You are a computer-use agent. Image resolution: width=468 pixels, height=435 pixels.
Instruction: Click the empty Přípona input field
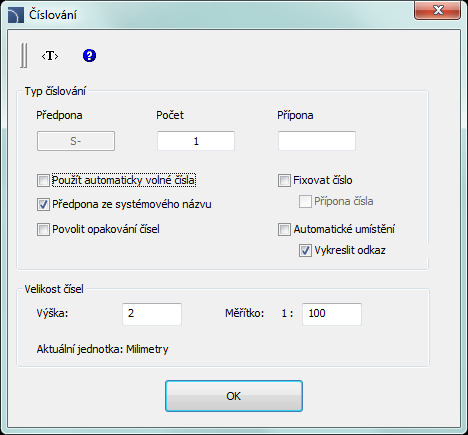pos(317,141)
